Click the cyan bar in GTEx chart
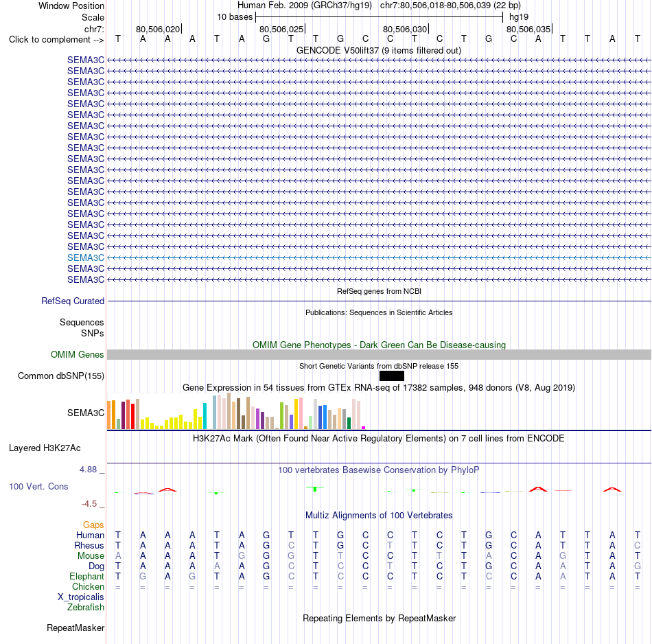This screenshot has height=644, width=652. coord(205,416)
